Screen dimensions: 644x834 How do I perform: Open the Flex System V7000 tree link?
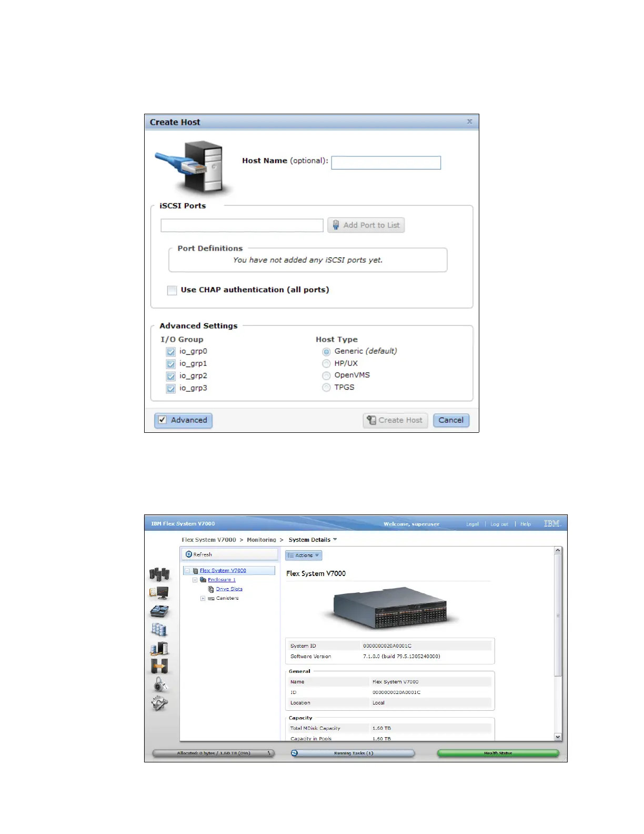(x=223, y=571)
